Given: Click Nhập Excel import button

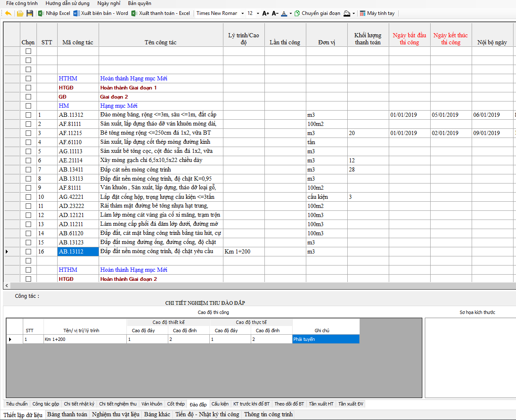Looking at the screenshot, I should tap(54, 13).
